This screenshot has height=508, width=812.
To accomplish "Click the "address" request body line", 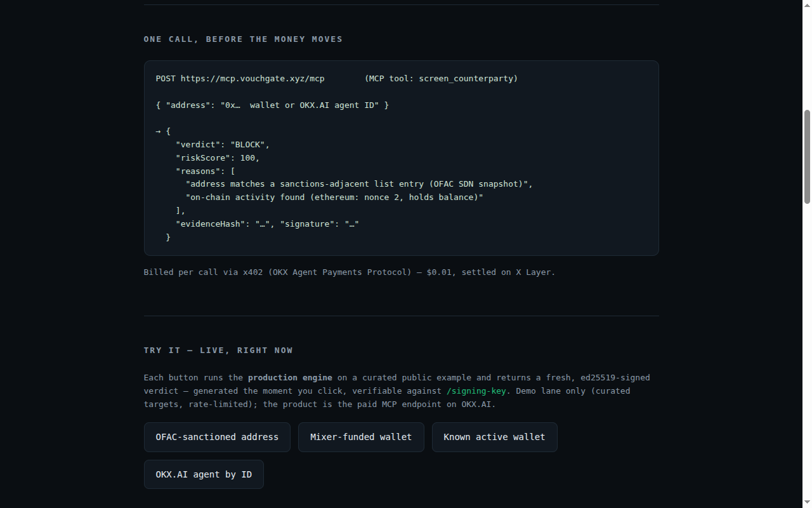I will click(272, 105).
